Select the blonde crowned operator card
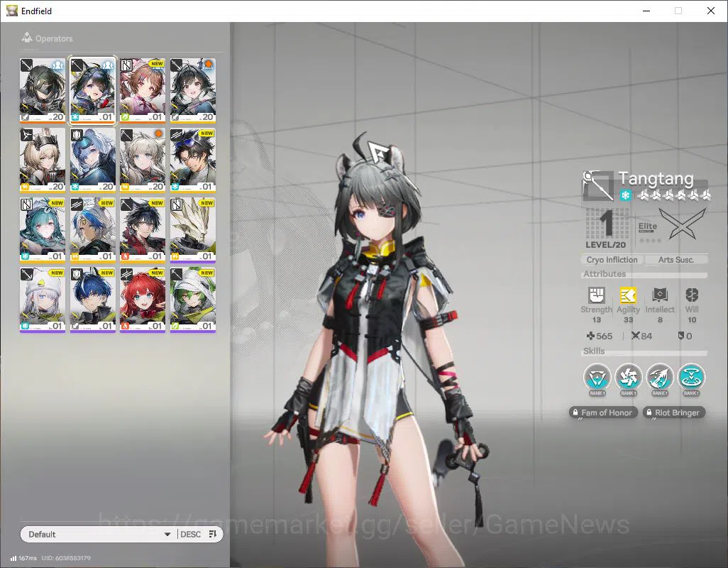Image resolution: width=728 pixels, height=568 pixels. coord(43,160)
